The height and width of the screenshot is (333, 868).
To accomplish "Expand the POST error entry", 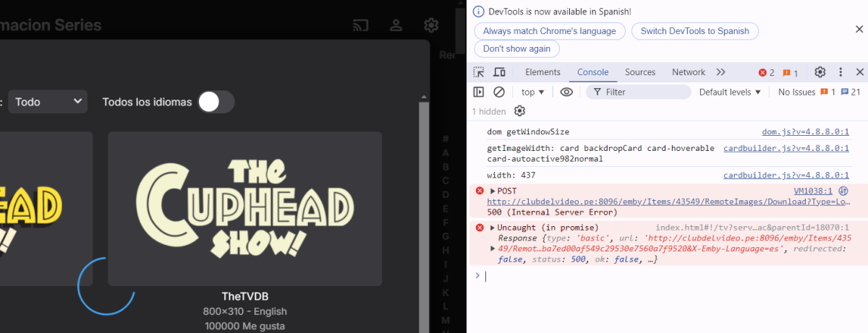I will [x=493, y=191].
